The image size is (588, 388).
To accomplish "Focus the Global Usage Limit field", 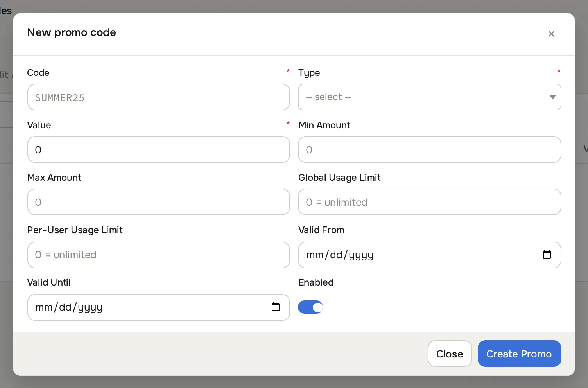I will [430, 202].
